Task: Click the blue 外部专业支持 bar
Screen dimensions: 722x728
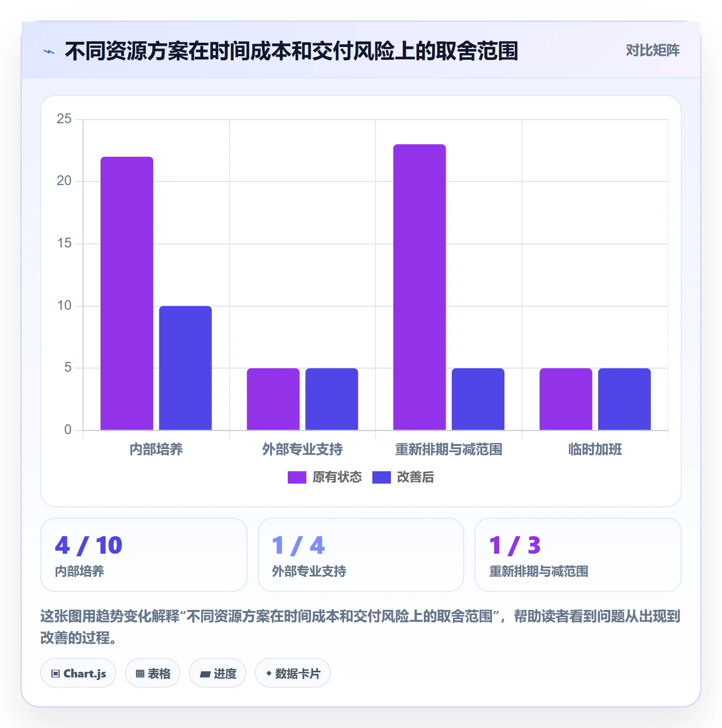Action: pyautogui.click(x=332, y=399)
